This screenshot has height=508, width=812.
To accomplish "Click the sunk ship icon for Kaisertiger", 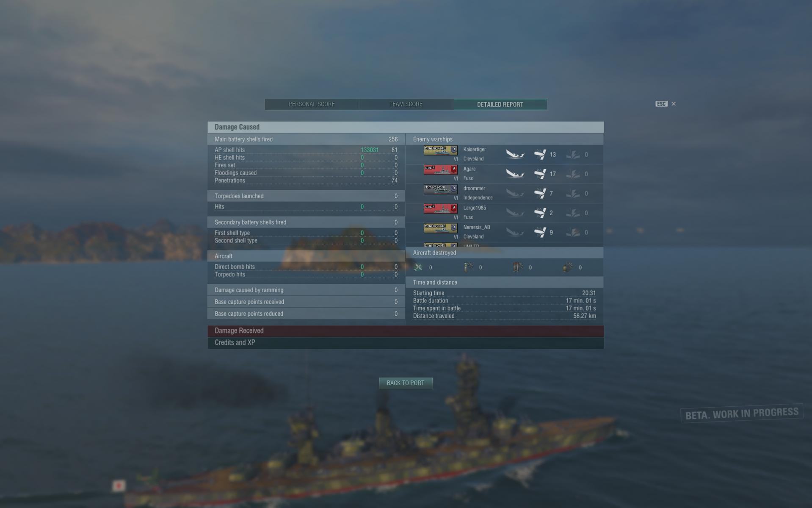I will pyautogui.click(x=515, y=155).
